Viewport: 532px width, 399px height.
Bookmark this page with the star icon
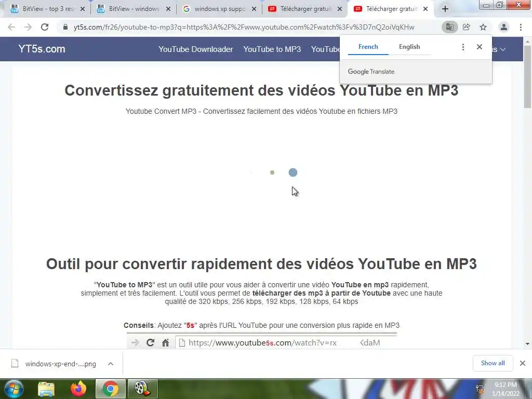[x=483, y=27]
